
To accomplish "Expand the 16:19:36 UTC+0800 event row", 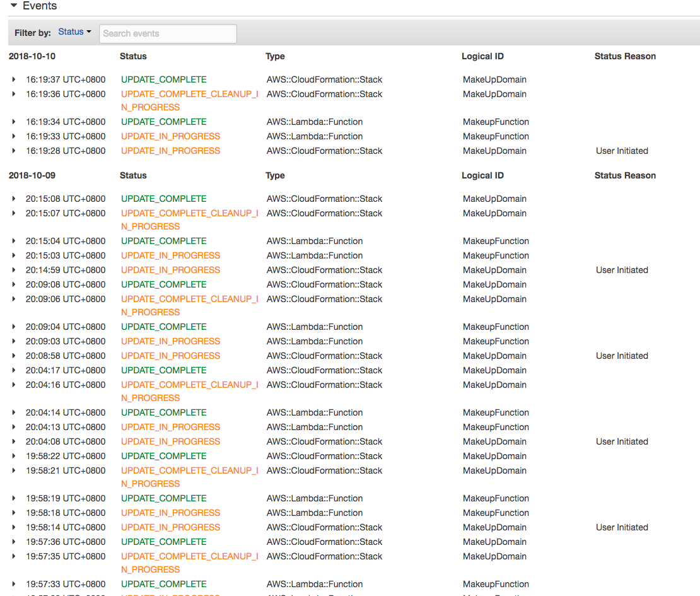I will click(13, 94).
